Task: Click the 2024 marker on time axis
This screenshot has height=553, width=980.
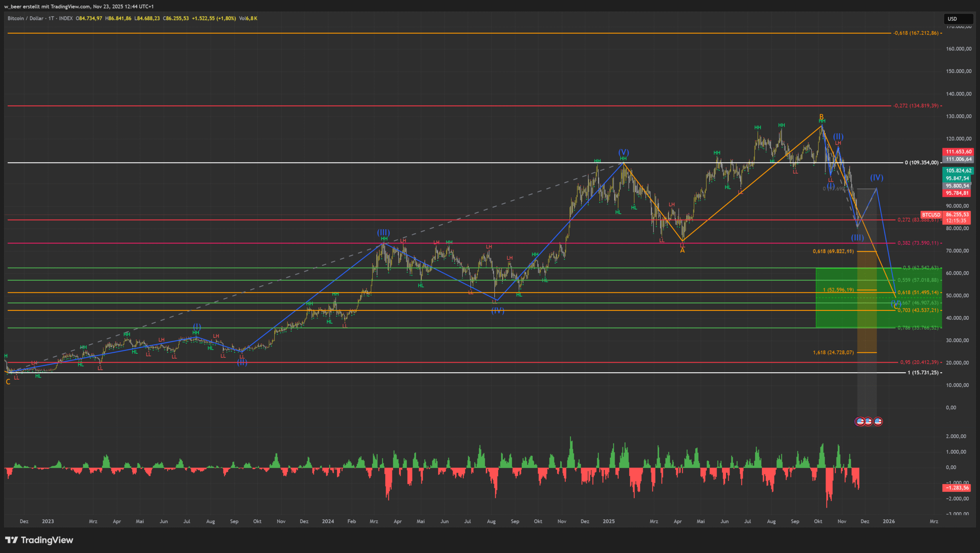Action: point(328,521)
